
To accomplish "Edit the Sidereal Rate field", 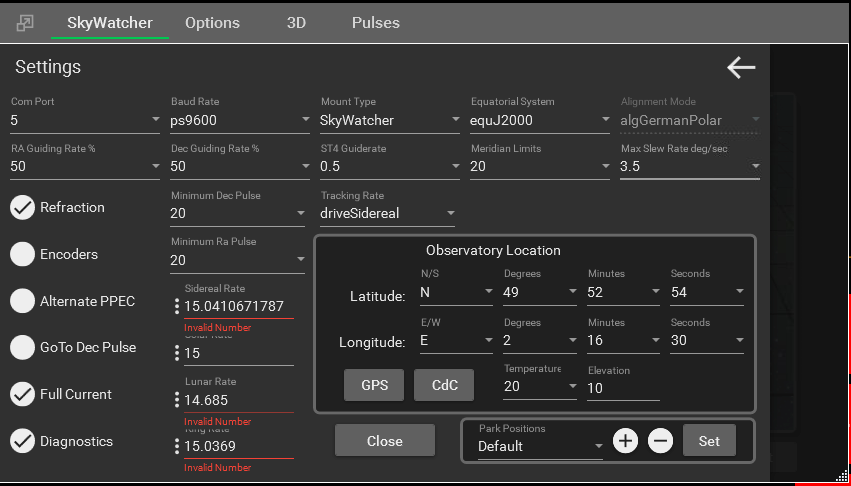I will pyautogui.click(x=239, y=306).
